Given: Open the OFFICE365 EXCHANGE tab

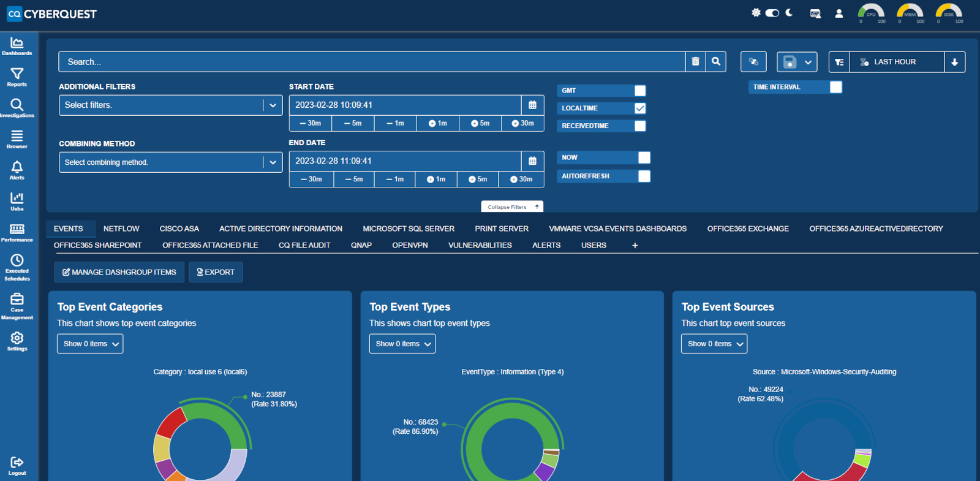Looking at the screenshot, I should (x=748, y=229).
